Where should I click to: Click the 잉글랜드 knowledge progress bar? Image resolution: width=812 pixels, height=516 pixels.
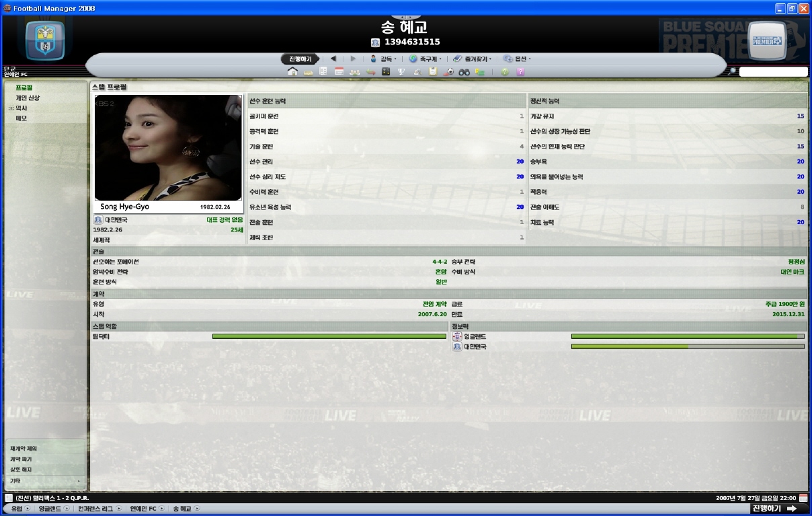coord(687,336)
